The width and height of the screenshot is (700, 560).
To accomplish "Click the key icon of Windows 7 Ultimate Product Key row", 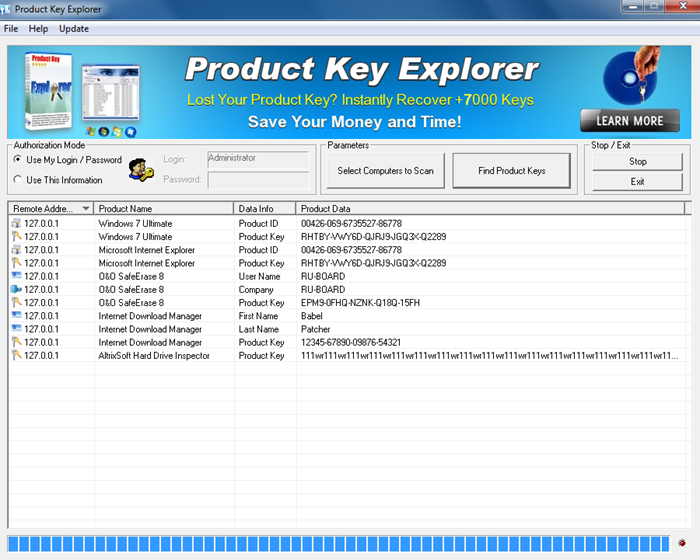I will coord(16,236).
